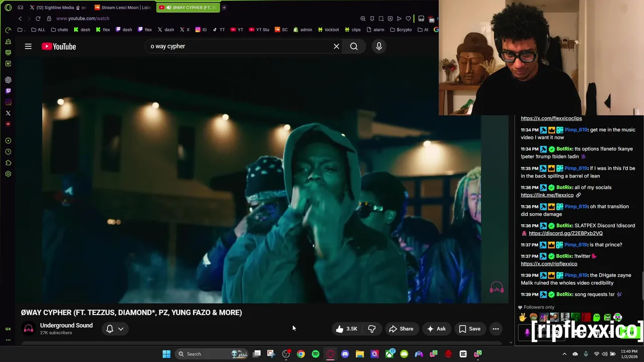This screenshot has height=362, width=644.
Task: Open Twitch in the Opera sidebar
Action: point(8,91)
